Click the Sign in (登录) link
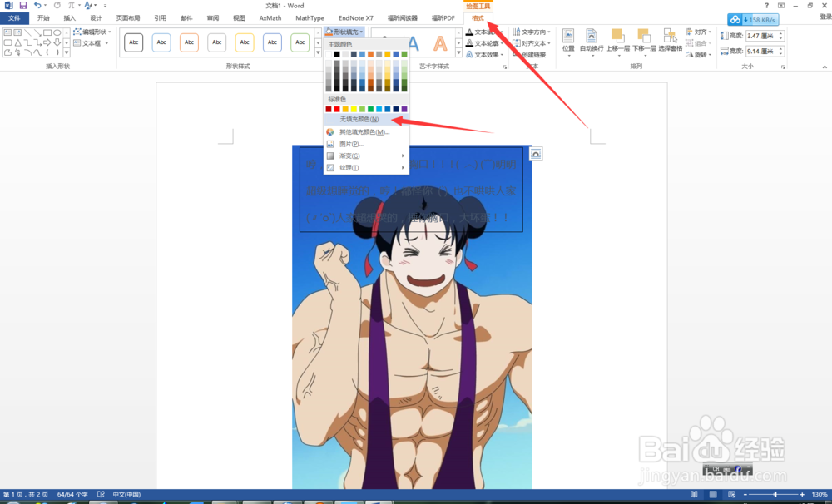 coord(825,17)
